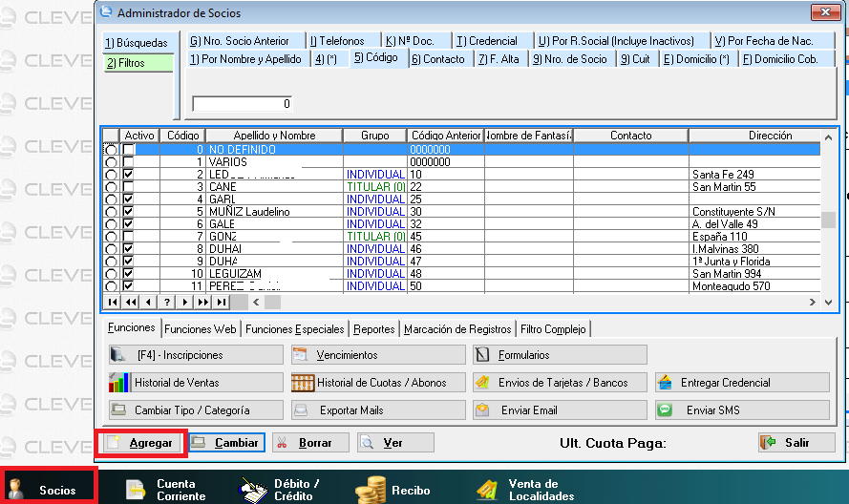Open Recibo coins module
This screenshot has width=849, height=504.
click(393, 491)
